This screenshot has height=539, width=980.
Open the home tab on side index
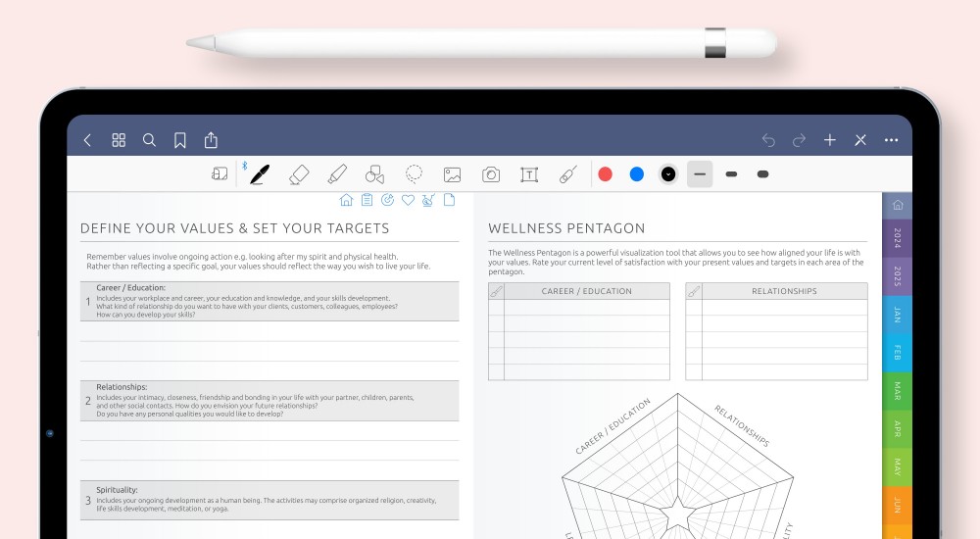(898, 205)
